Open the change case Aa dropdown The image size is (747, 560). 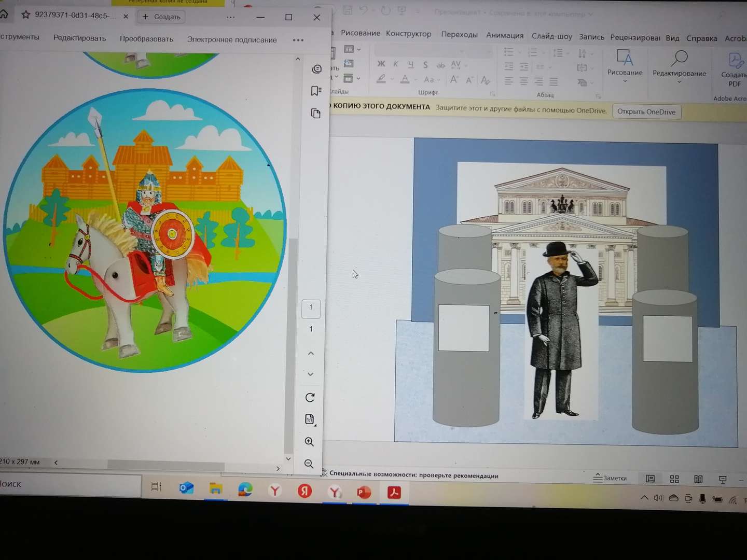point(431,79)
